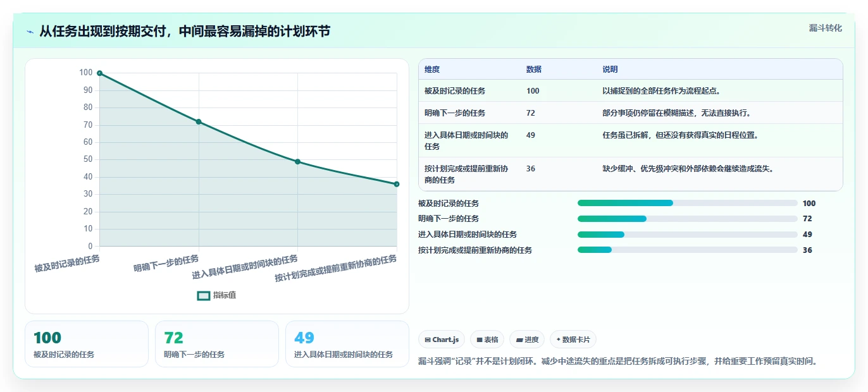This screenshot has height=392, width=868.
Task: Click the progress bar for 被及时记录的任务
Action: point(688,203)
